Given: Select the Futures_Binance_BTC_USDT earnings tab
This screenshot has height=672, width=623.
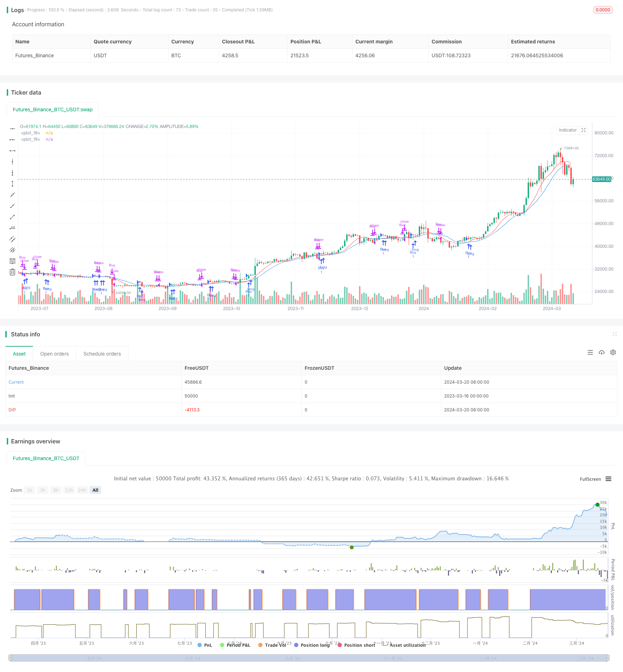Looking at the screenshot, I should pos(46,458).
